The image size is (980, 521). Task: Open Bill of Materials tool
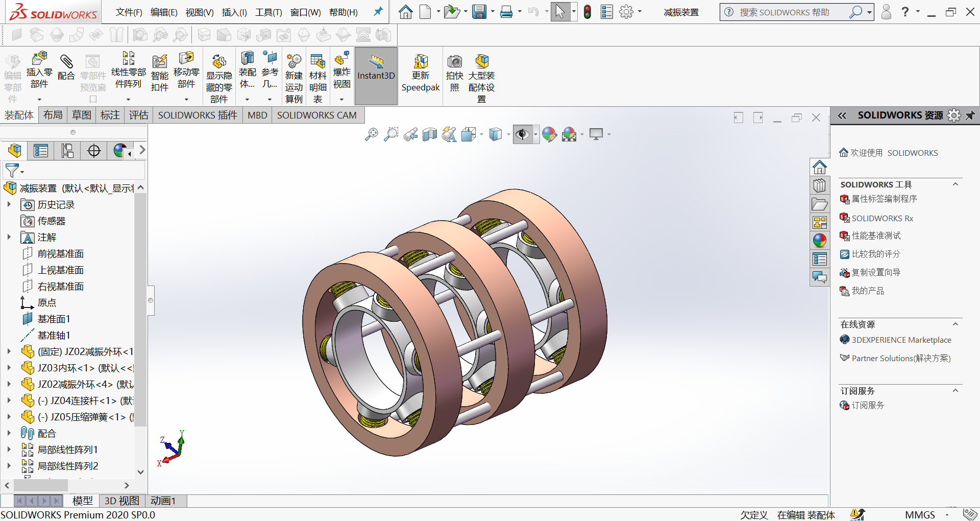[317, 78]
